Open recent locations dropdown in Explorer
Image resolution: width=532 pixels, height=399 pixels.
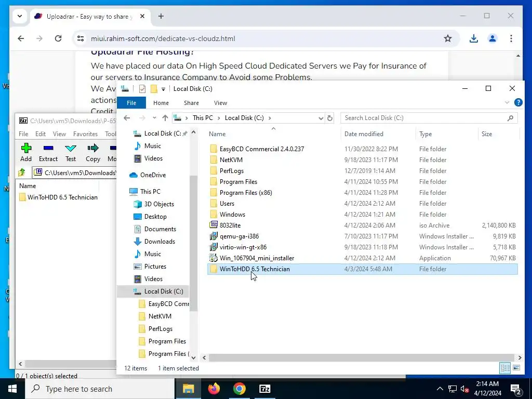(x=154, y=118)
